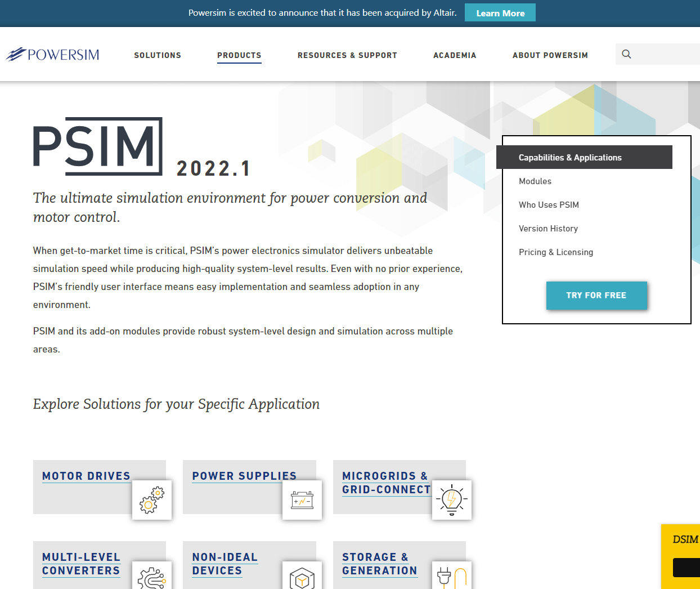Screen dimensions: 700x589
Task: Open the Version History link
Action: point(548,229)
